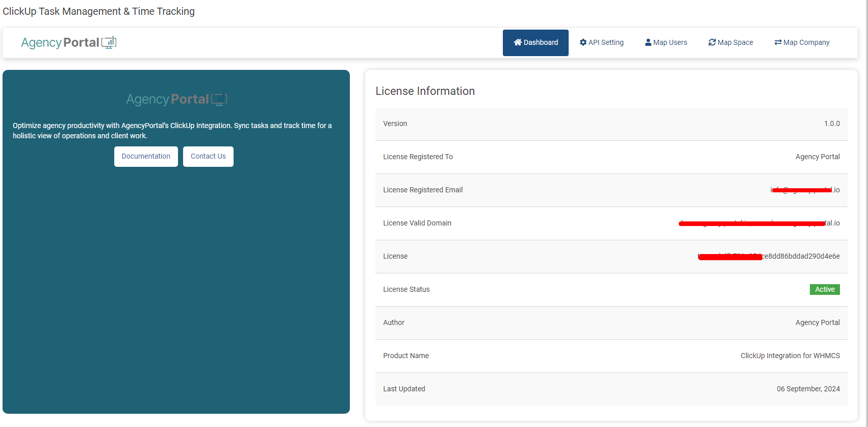Select the ClickUp Integration for WHMCS value
This screenshot has width=868, height=427.
tap(790, 356)
